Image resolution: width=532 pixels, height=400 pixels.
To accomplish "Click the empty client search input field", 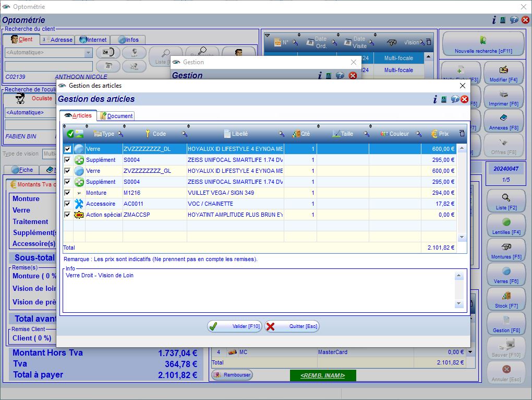I will (49, 66).
